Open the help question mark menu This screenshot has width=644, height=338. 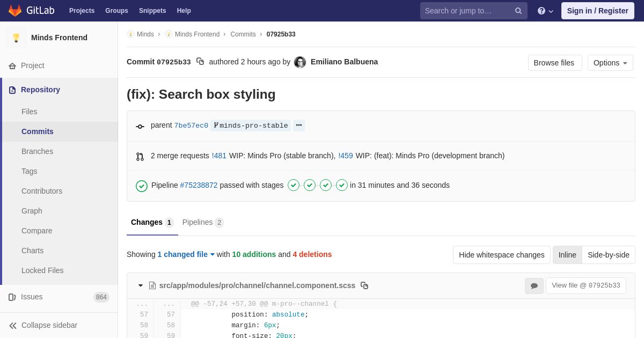(x=545, y=11)
